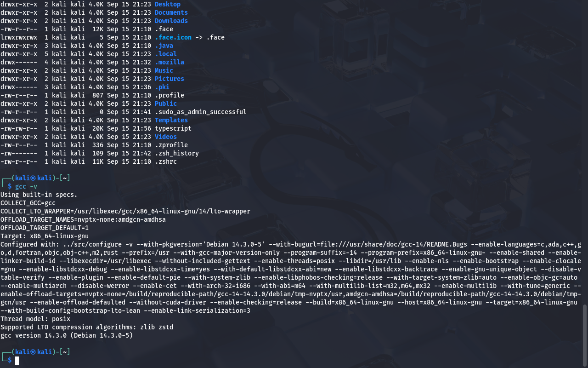Click the Public directory name
This screenshot has width=588, height=368.
point(166,103)
